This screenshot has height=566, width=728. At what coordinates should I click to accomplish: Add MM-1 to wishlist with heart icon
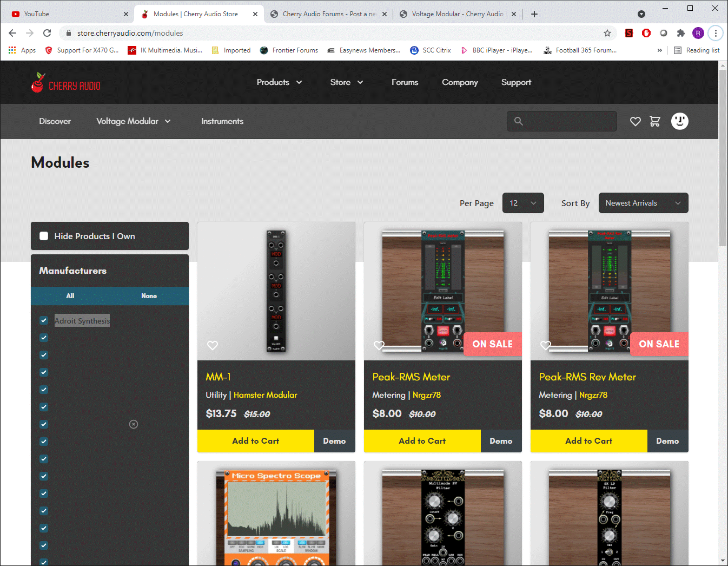pyautogui.click(x=213, y=345)
